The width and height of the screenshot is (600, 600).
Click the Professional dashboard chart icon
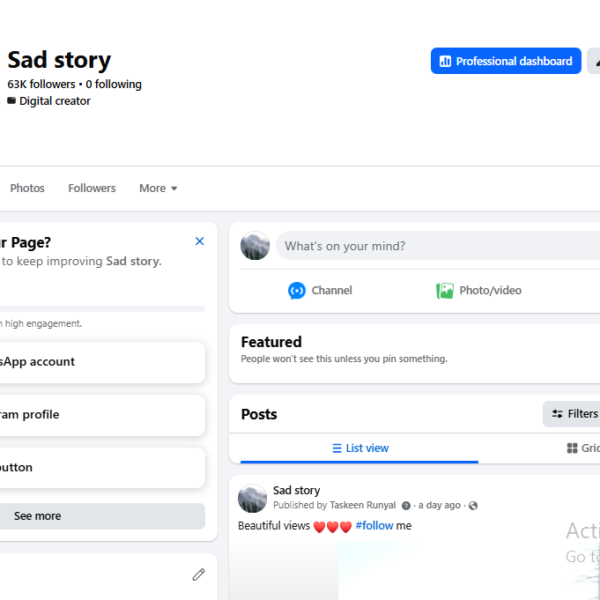[445, 61]
